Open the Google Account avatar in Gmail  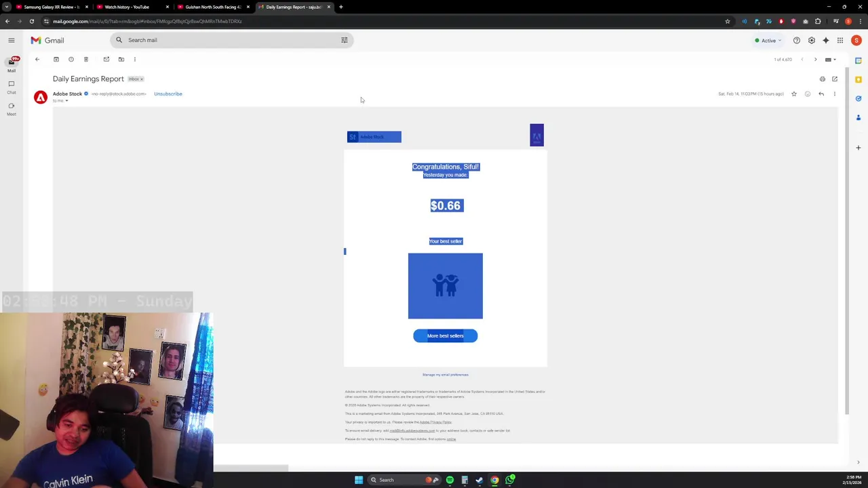pyautogui.click(x=856, y=41)
